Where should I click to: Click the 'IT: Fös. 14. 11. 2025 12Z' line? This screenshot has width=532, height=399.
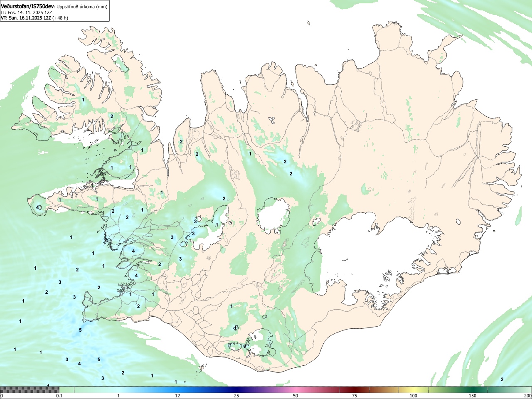[x=27, y=12]
